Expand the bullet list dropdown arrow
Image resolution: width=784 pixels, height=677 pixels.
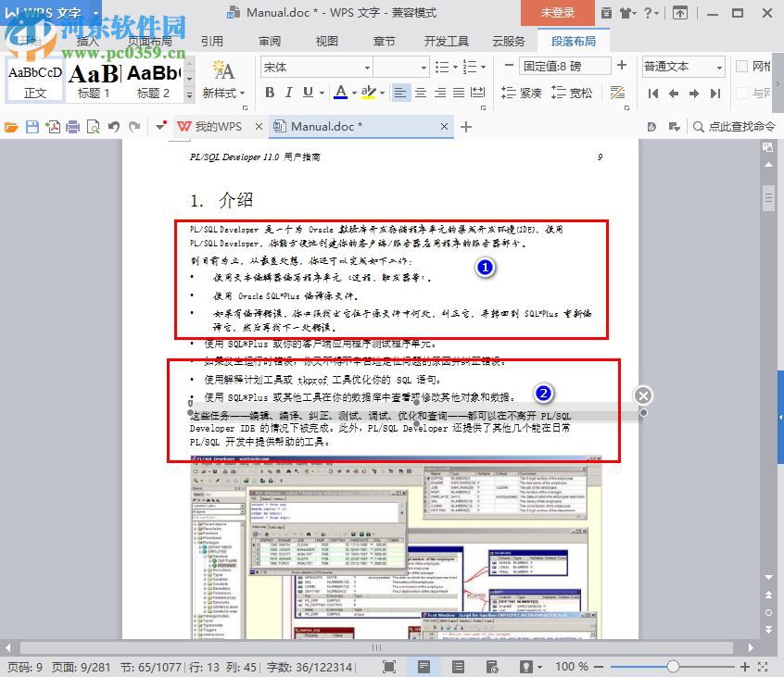(455, 68)
